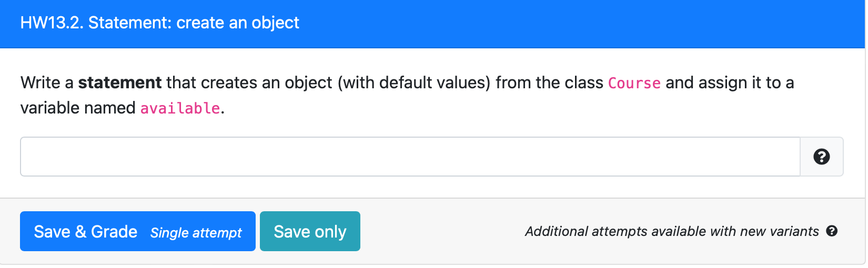Screen dimensions: 868x268
Task: Click help icon beside Additional attempts text
Action: pos(832,231)
